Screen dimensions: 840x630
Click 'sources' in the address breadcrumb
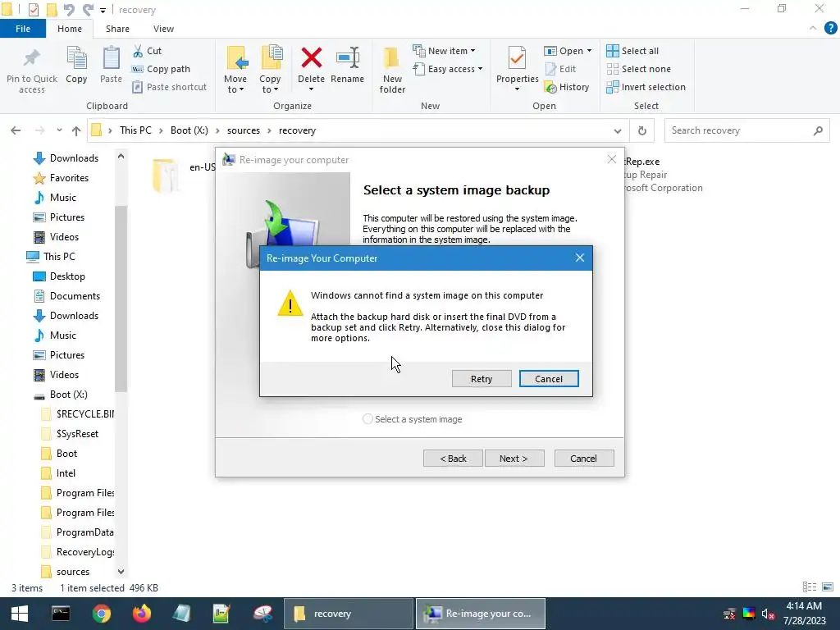coord(243,130)
